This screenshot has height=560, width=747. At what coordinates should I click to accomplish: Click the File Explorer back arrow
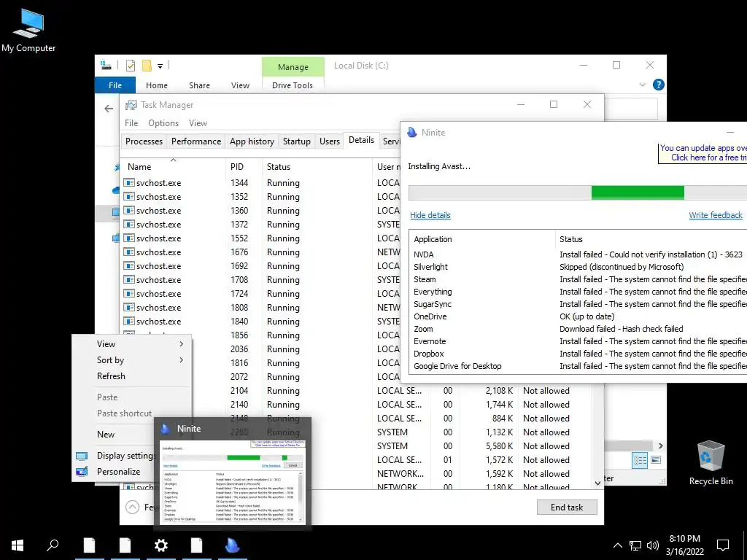(109, 109)
